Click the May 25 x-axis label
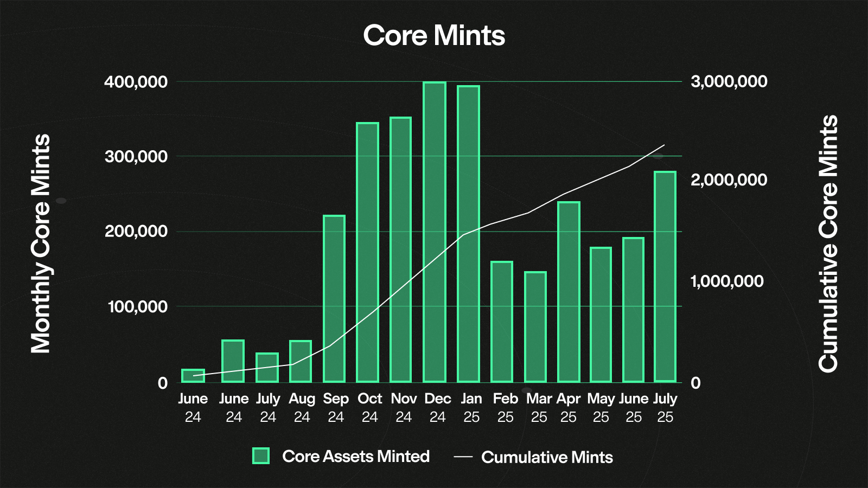This screenshot has width=868, height=488. [x=601, y=408]
